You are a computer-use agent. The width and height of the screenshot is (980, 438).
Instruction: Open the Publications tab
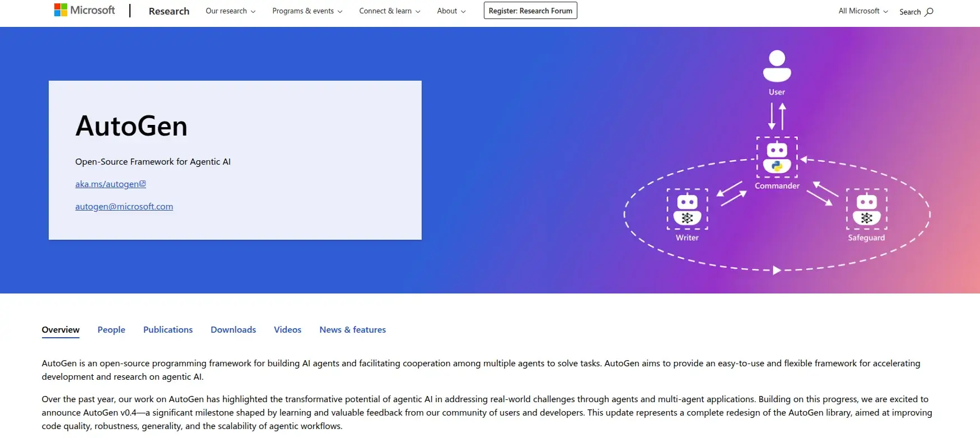[168, 330]
